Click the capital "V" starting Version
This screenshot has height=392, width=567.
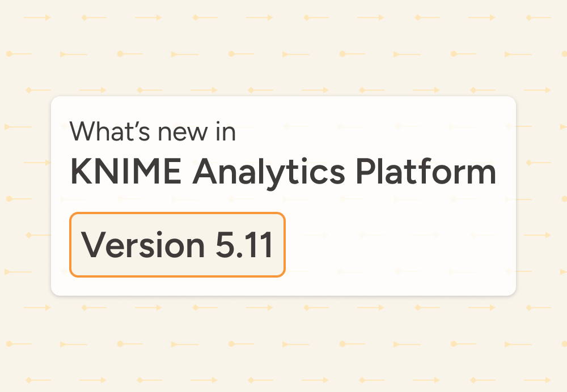pyautogui.click(x=92, y=245)
